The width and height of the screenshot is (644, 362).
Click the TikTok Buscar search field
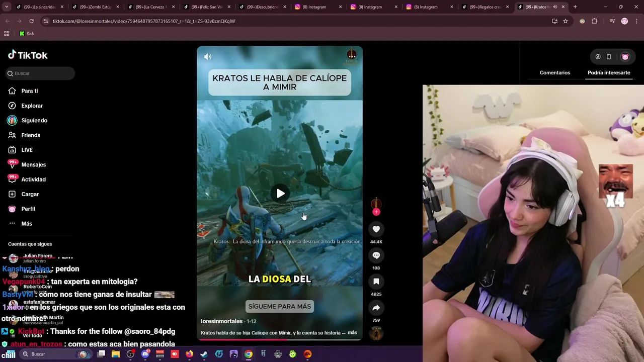[x=40, y=73]
